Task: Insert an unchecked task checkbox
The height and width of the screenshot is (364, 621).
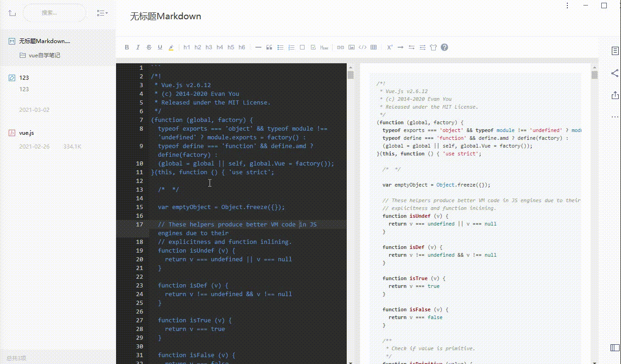Action: [302, 47]
